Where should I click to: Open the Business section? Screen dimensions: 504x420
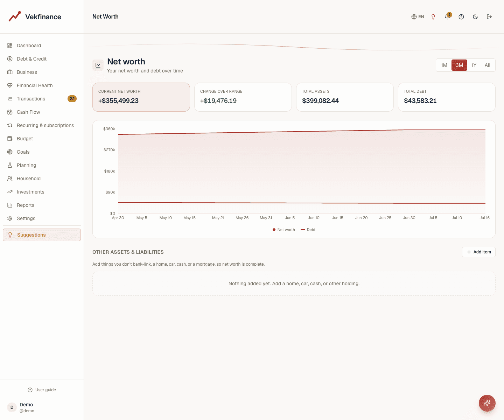42,72
